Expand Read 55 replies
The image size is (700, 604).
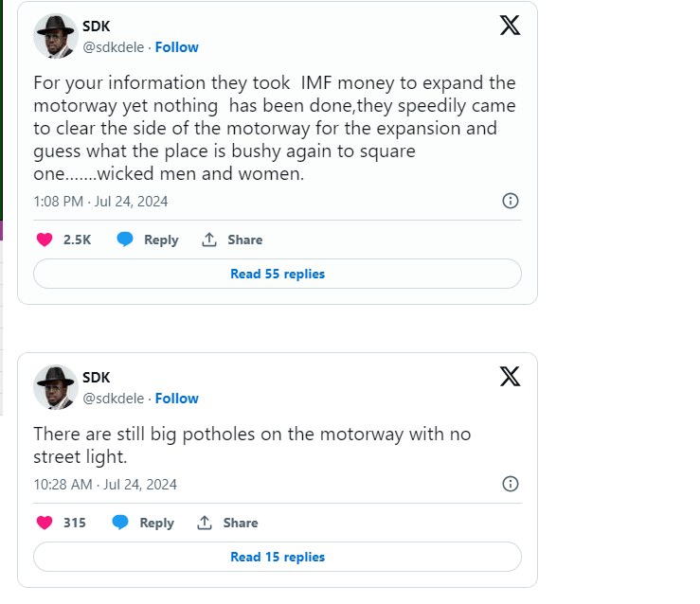pyautogui.click(x=278, y=274)
